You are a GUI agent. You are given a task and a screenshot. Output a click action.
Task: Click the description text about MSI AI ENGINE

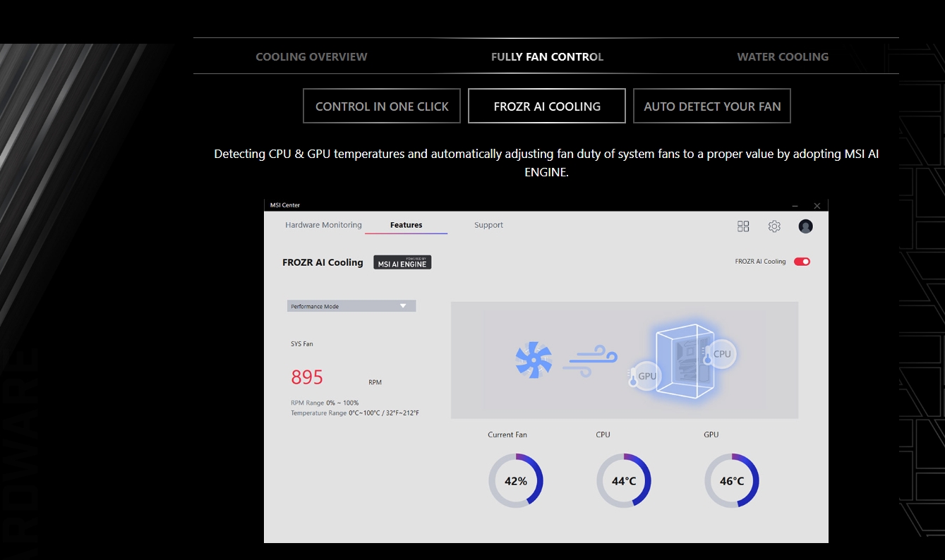[546, 162]
